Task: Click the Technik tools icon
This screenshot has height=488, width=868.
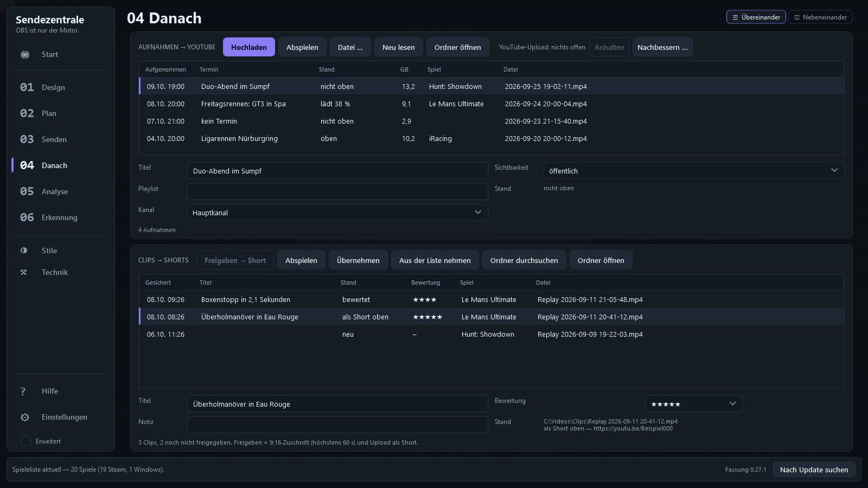Action: (24, 272)
